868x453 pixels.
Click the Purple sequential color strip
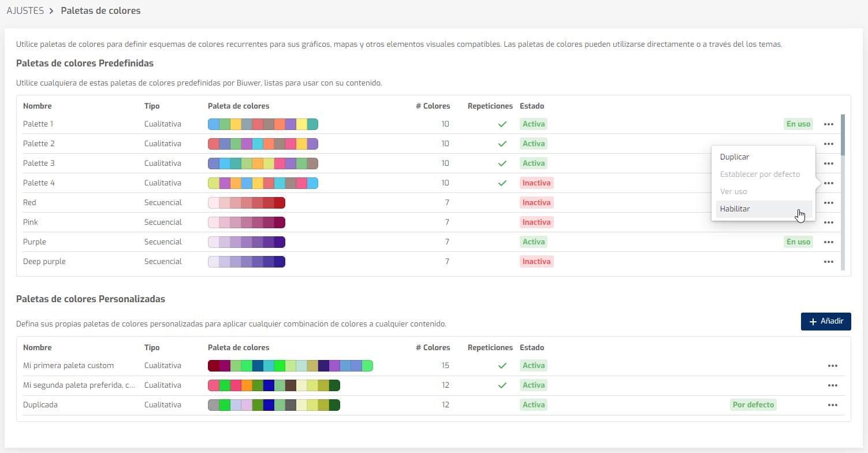[x=247, y=242]
